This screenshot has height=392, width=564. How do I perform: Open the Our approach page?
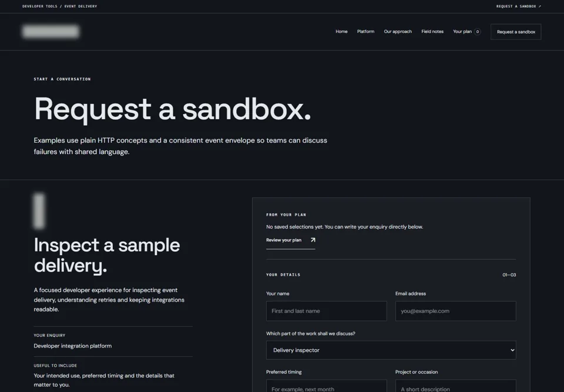398,32
